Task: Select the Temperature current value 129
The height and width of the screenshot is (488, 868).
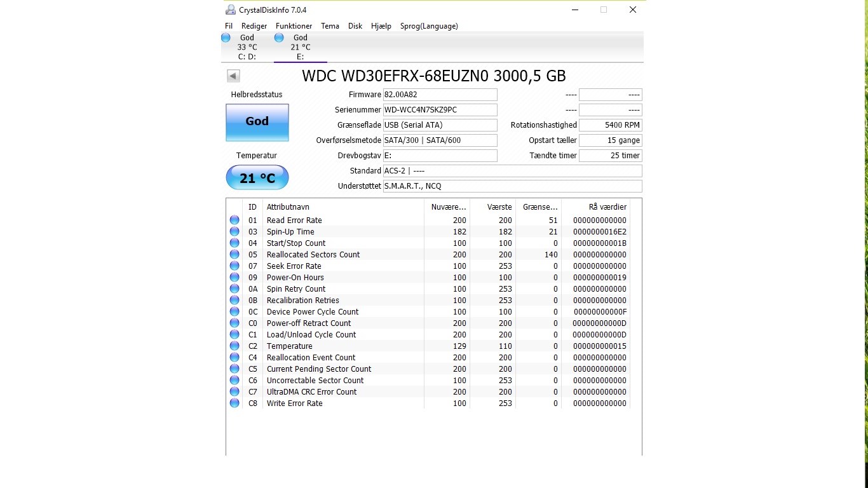Action: (459, 346)
